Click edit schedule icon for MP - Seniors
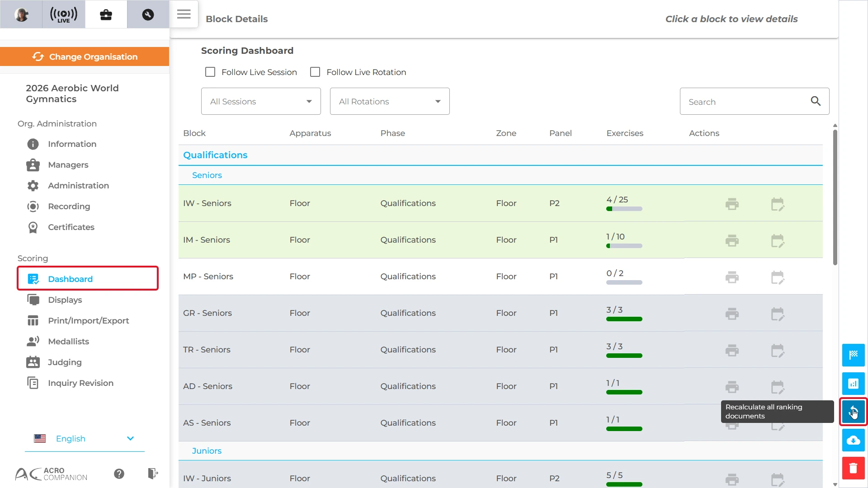 pyautogui.click(x=778, y=277)
